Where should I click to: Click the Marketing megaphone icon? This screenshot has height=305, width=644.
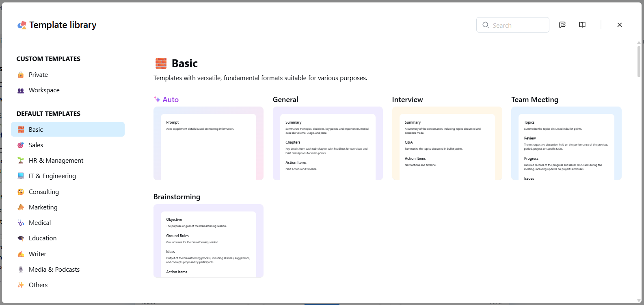pos(21,207)
